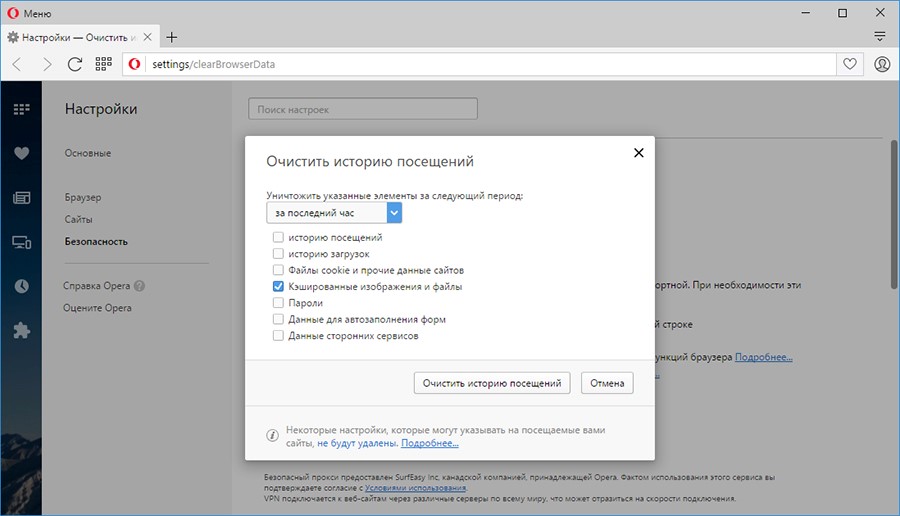Click the 'Очистить историю посещений' dialog title
This screenshot has height=516, width=900.
click(x=370, y=161)
